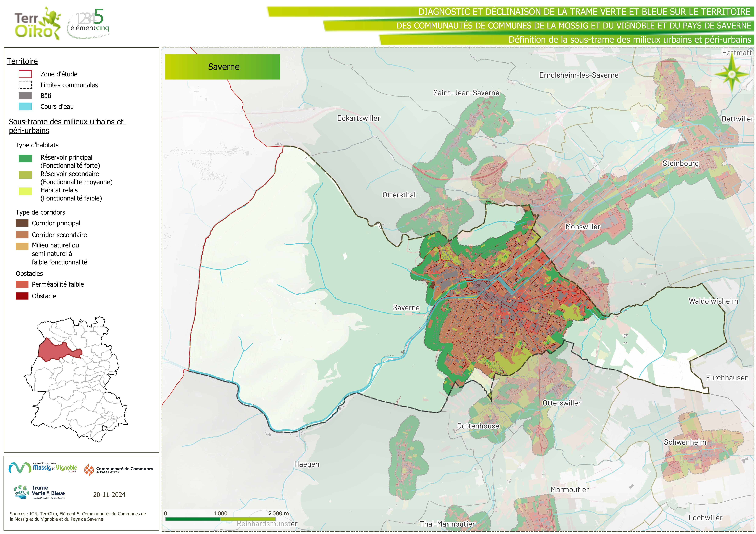The width and height of the screenshot is (756, 534).
Task: Click the 20-11-2024 date text
Action: point(109,495)
